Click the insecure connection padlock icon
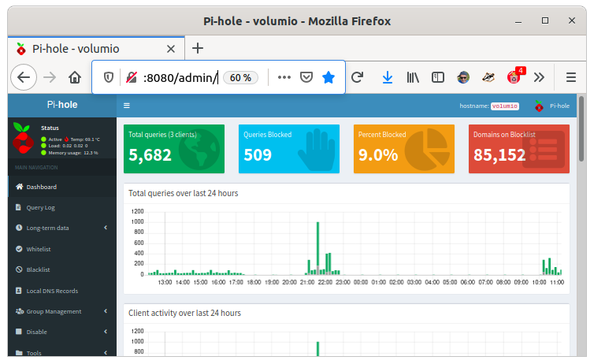This screenshot has width=594, height=364. pyautogui.click(x=132, y=78)
